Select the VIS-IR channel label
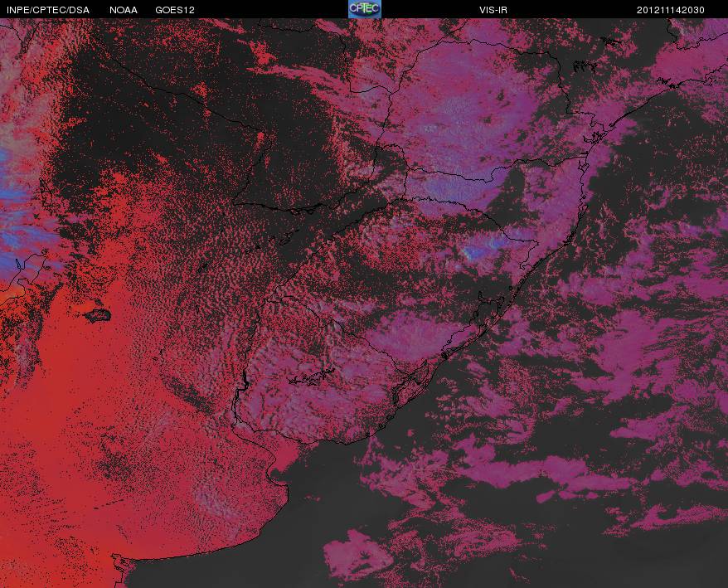Screen dimensions: 728x588 pos(493,10)
